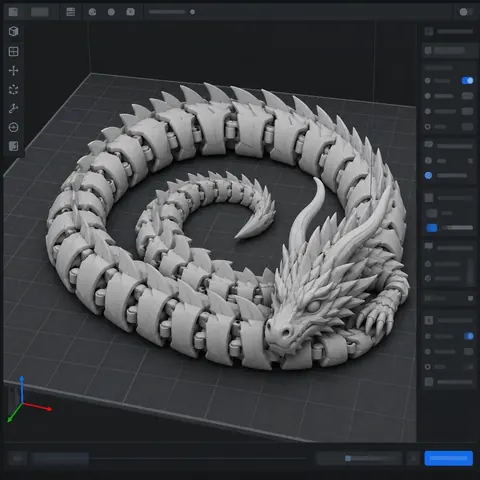Click the text field in the bottom-left bar
Image resolution: width=480 pixels, height=480 pixels.
tap(59, 458)
